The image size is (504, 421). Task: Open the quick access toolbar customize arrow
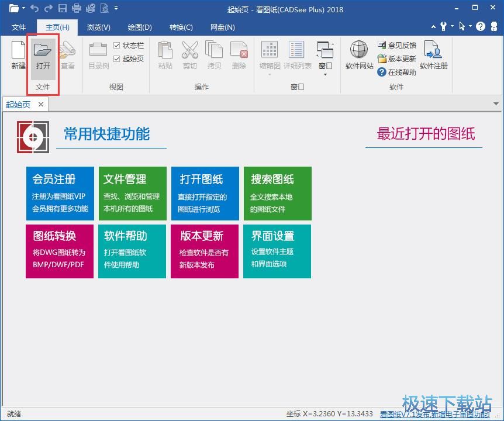coord(116,9)
